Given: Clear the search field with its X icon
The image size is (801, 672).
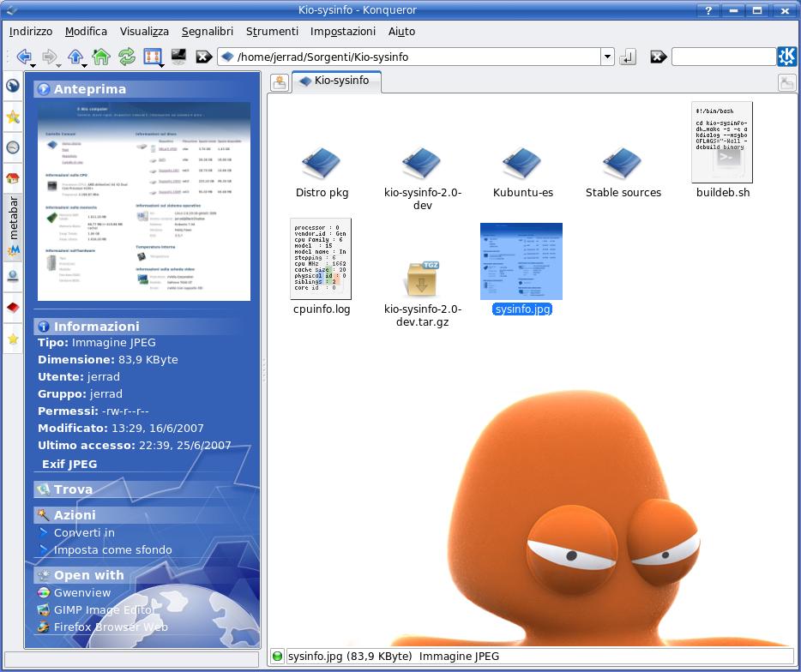Looking at the screenshot, I should point(659,57).
